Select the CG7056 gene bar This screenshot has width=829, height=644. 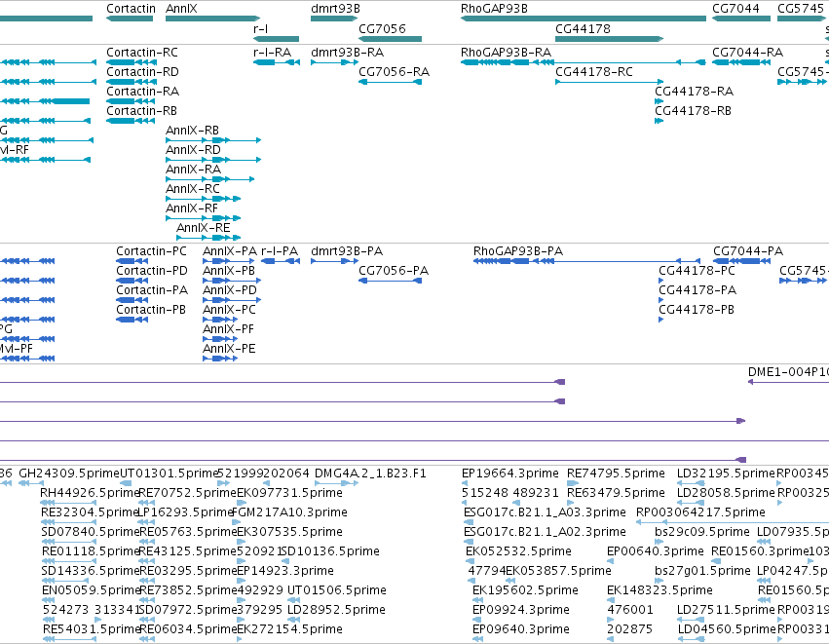391,39
